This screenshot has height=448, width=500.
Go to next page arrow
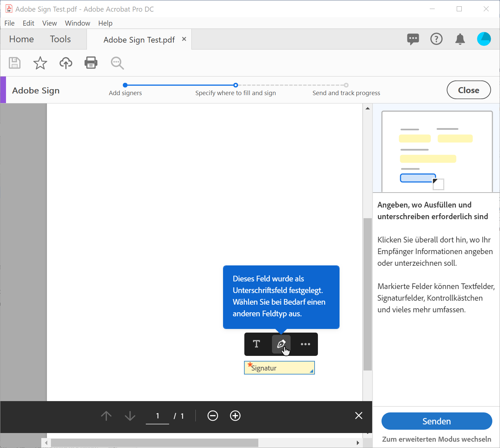(x=130, y=416)
